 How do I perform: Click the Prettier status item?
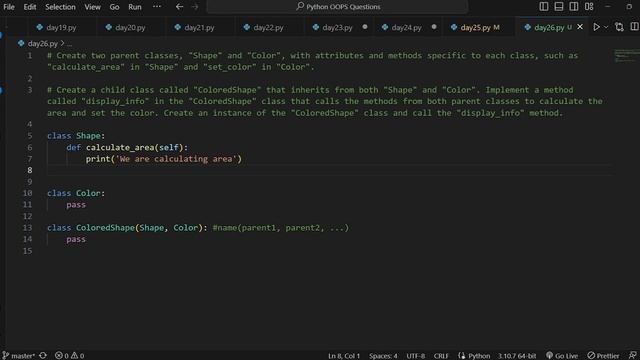pos(603,356)
